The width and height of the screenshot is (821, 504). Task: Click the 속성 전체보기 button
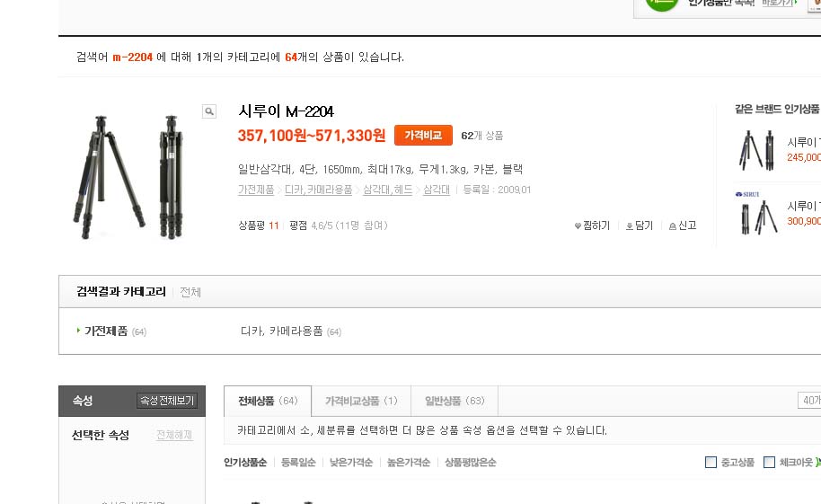click(167, 401)
